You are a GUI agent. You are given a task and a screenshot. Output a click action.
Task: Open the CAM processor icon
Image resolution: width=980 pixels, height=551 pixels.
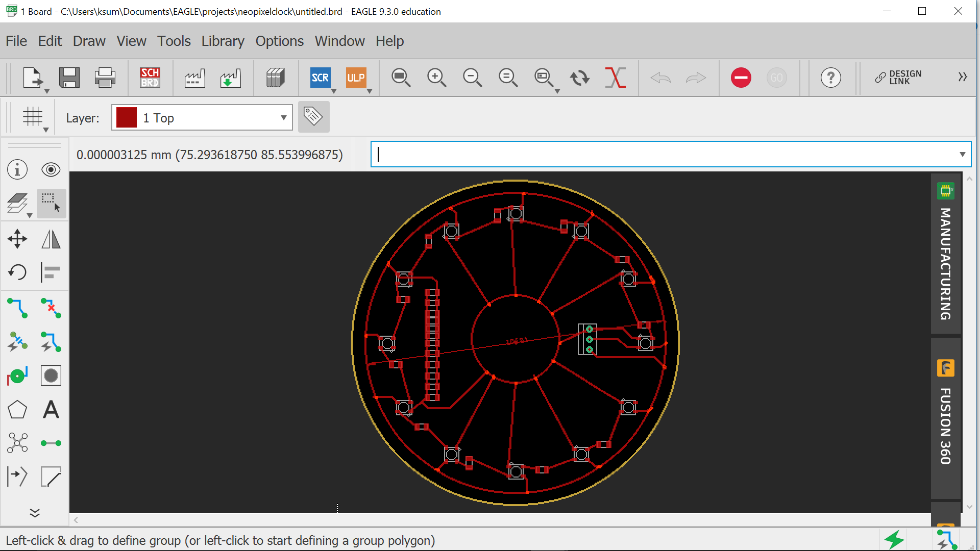click(x=194, y=78)
